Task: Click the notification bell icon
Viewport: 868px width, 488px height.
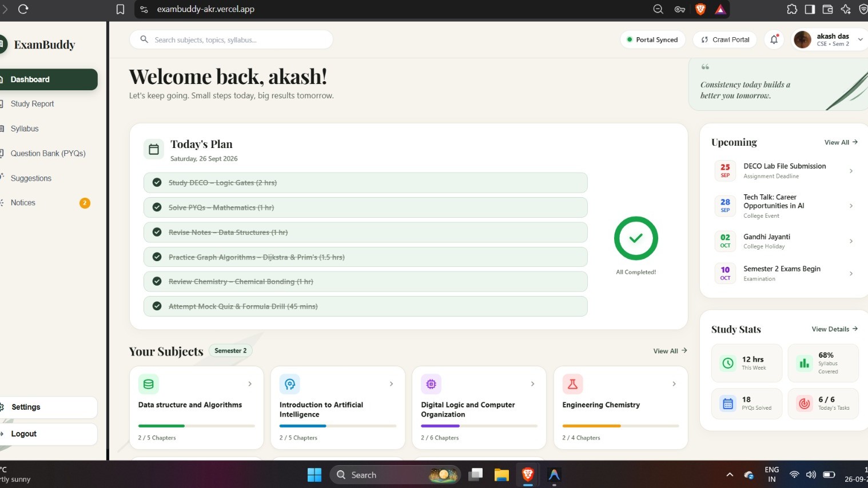Action: point(774,39)
